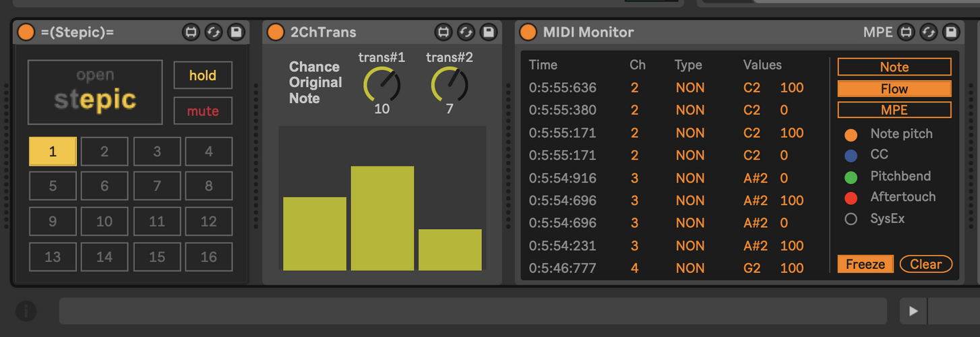Click the Stepic show/hide parameters icon
This screenshot has height=337, width=980.
coord(191,32)
